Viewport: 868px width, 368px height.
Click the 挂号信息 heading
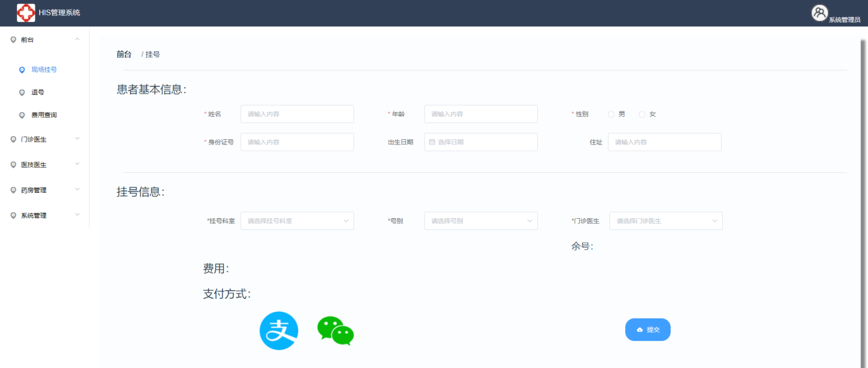[141, 192]
